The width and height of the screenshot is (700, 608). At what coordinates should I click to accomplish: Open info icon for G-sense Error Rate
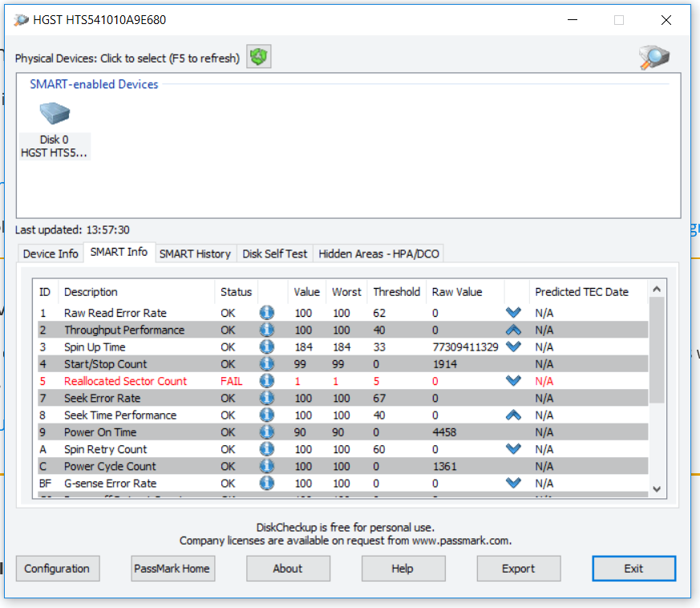266,483
